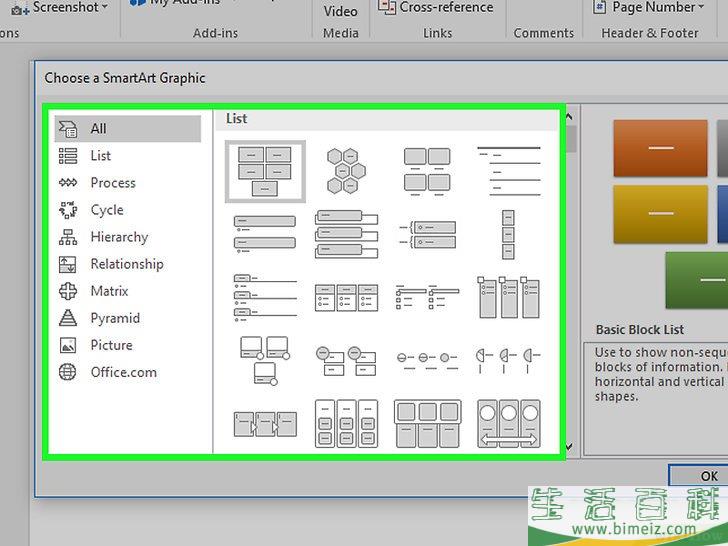728x546 pixels.
Task: Choose the horizontal picture list layout
Action: click(x=427, y=423)
